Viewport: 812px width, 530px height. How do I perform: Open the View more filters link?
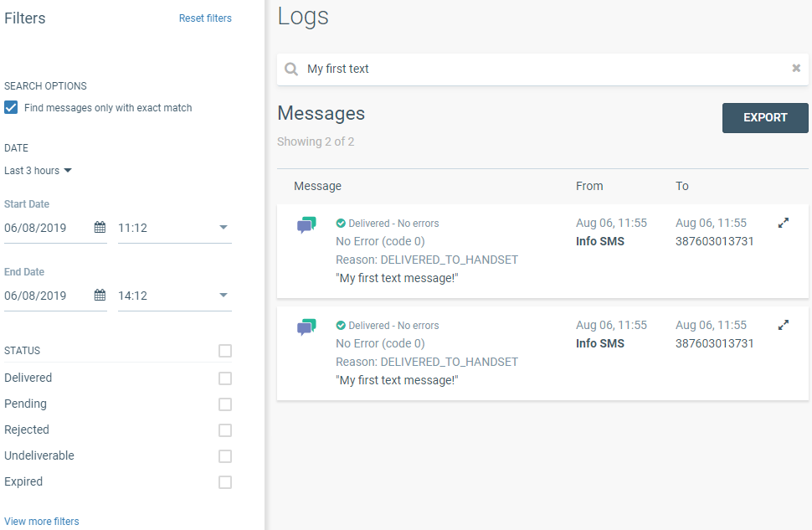coord(42,522)
